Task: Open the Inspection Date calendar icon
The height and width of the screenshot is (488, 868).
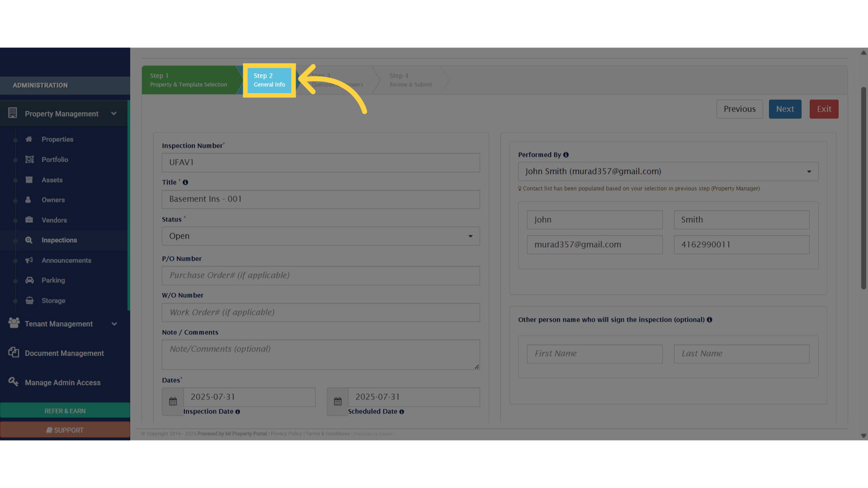Action: tap(173, 401)
